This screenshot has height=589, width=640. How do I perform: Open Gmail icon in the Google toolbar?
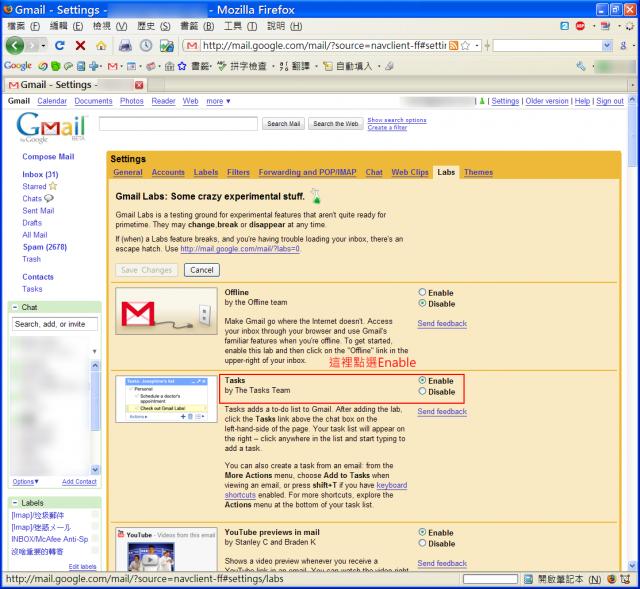(x=112, y=66)
